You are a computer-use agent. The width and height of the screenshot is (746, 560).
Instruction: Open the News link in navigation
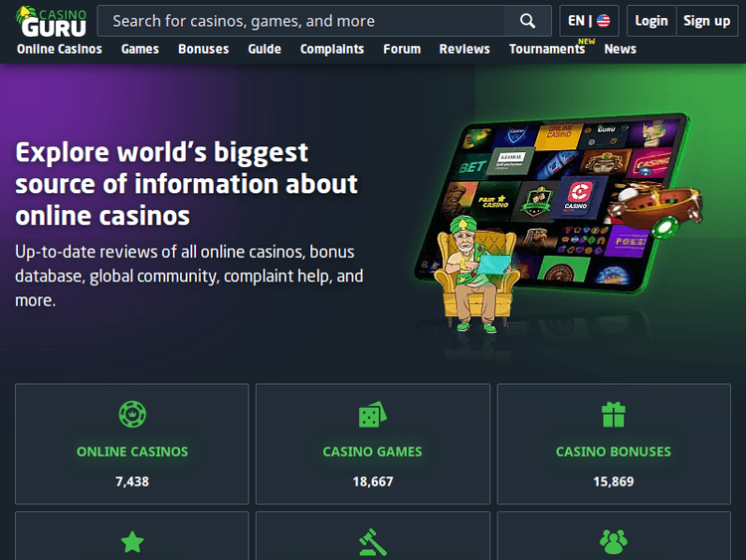(620, 49)
